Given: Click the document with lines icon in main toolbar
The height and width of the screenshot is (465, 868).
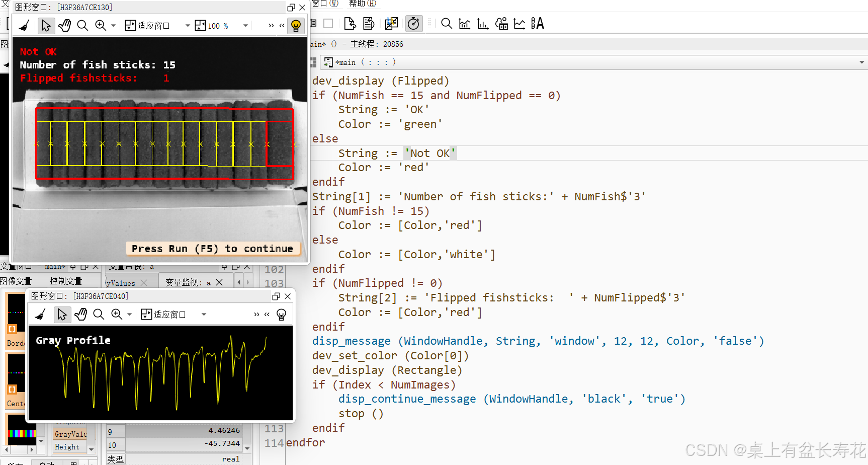Looking at the screenshot, I should pyautogui.click(x=369, y=24).
